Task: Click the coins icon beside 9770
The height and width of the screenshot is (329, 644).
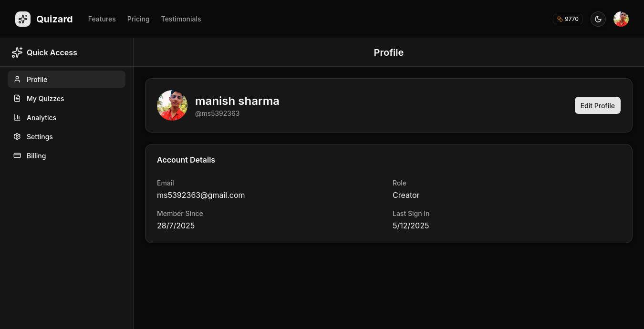Action: point(560,19)
